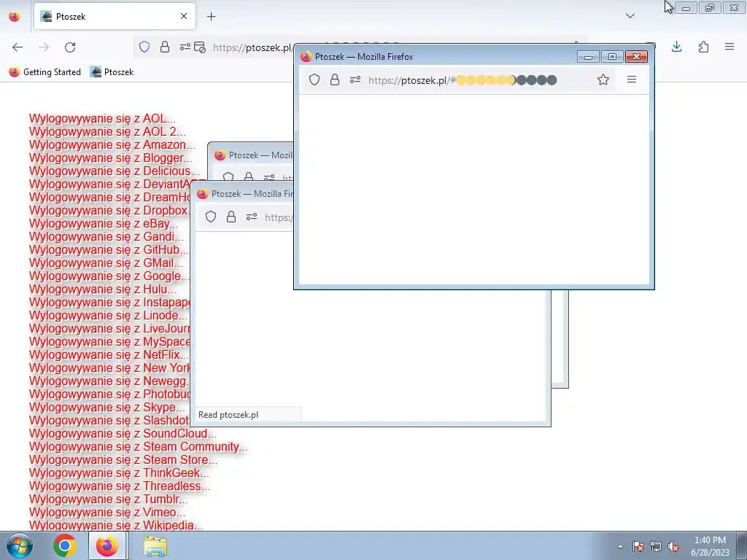Click the padlock in the front popup window
747x560 pixels.
click(335, 79)
